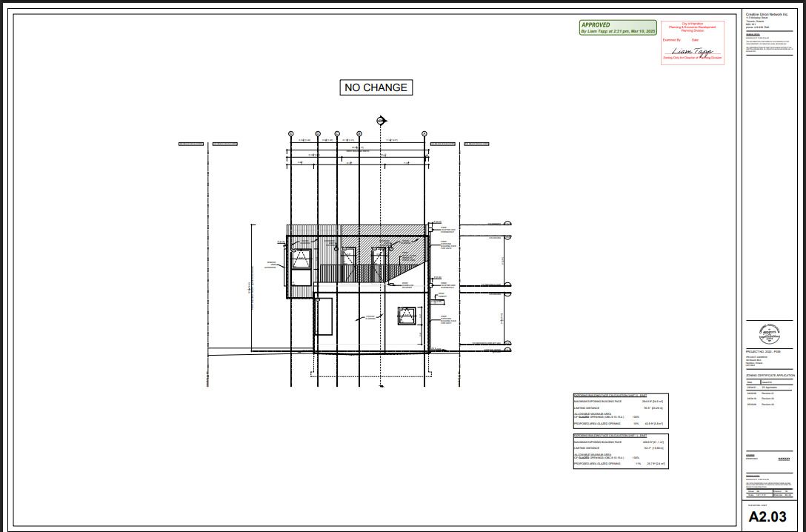
Task: Click the leftmost grid line bubble
Action: [x=291, y=134]
